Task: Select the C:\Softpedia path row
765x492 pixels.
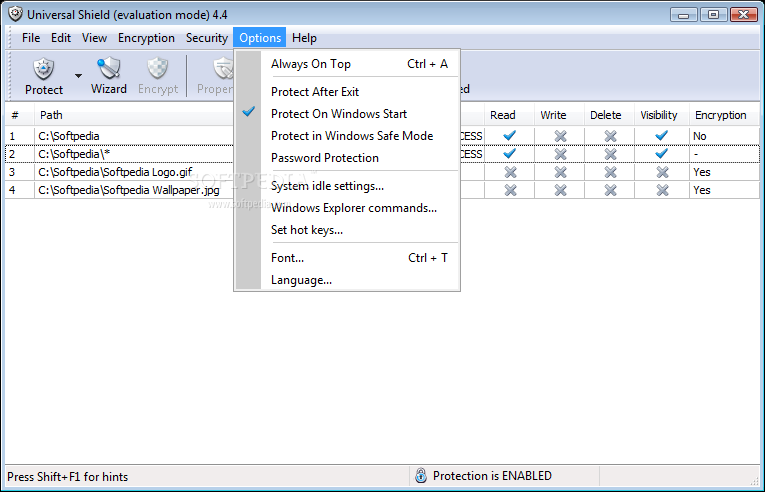Action: coord(69,136)
